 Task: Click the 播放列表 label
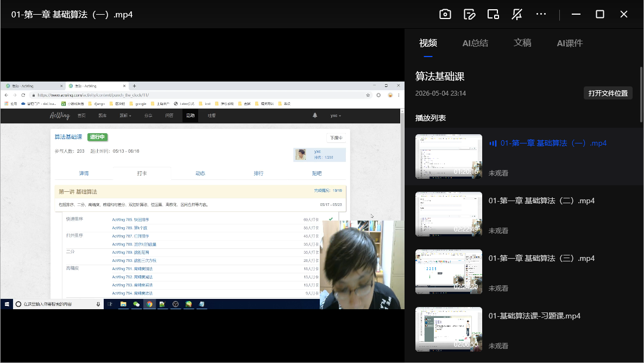(431, 118)
